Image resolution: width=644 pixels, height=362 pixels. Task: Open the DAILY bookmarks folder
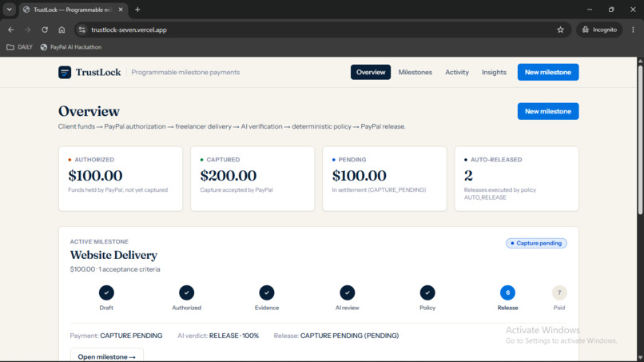point(19,47)
